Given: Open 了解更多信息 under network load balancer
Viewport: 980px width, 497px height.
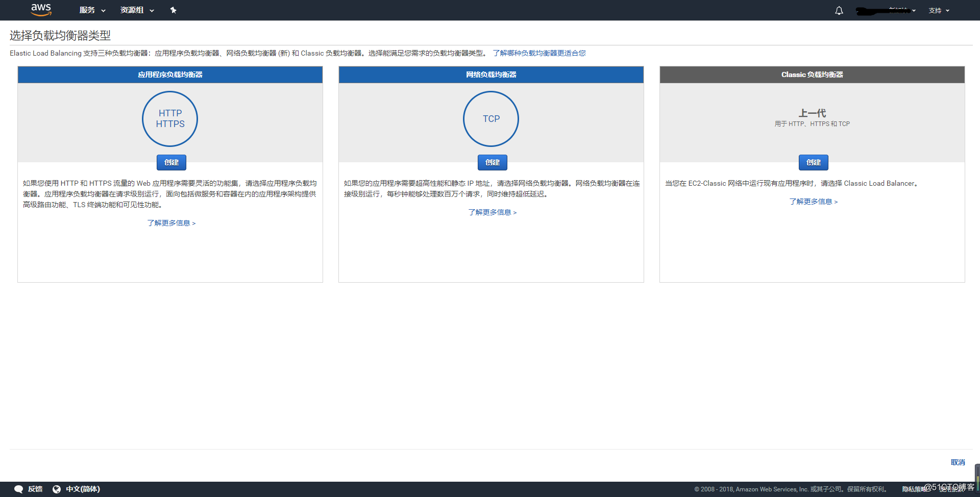Looking at the screenshot, I should pos(493,212).
